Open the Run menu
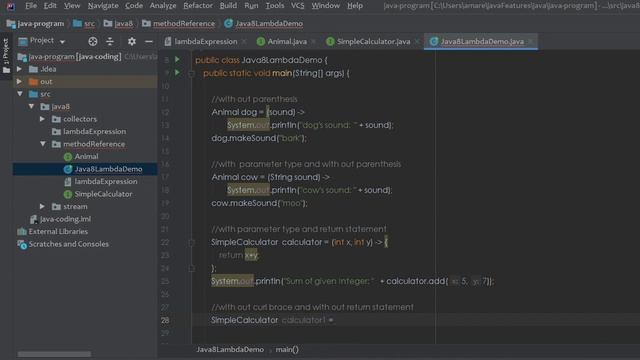This screenshot has height=360, width=640. point(251,6)
